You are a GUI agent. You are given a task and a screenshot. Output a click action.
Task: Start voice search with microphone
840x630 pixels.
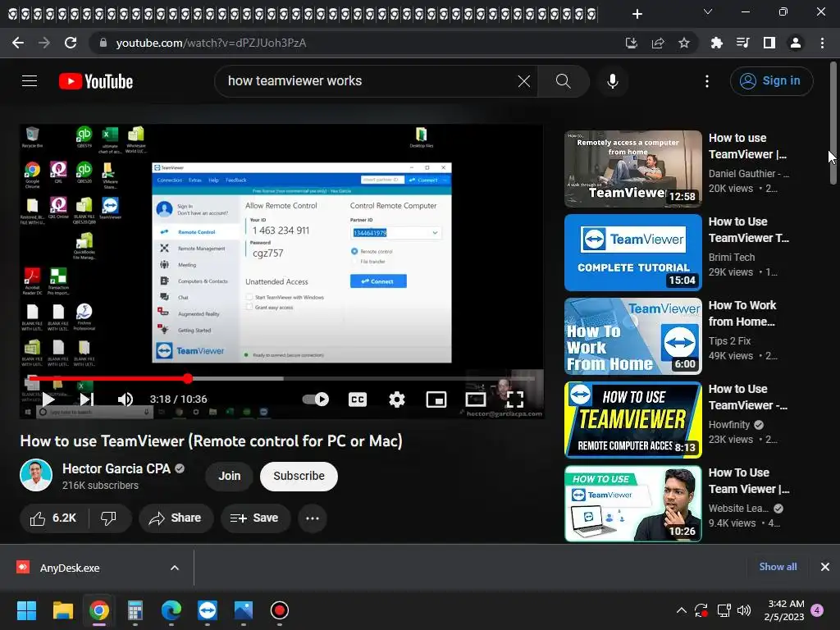click(x=613, y=81)
